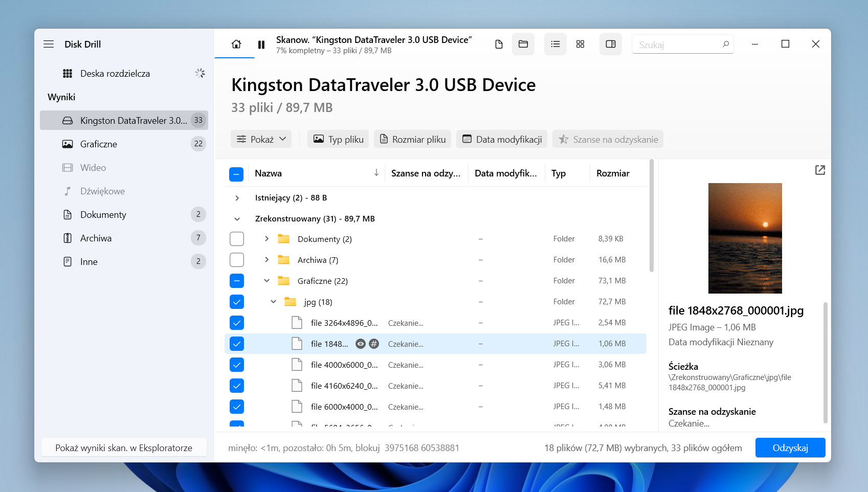Uncheck file 4000x6000 checkbox
Screen dimensions: 868x492
(237, 365)
